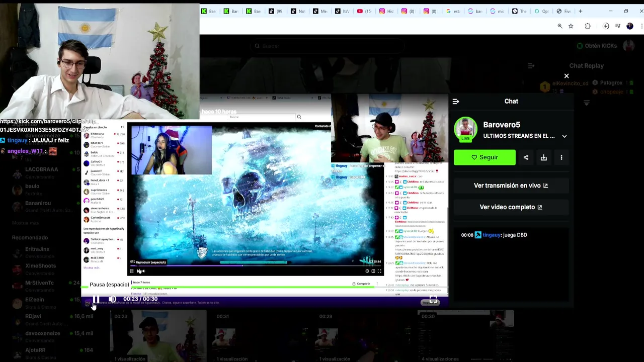Switch to the 'Five' browser tab

(x=563, y=11)
